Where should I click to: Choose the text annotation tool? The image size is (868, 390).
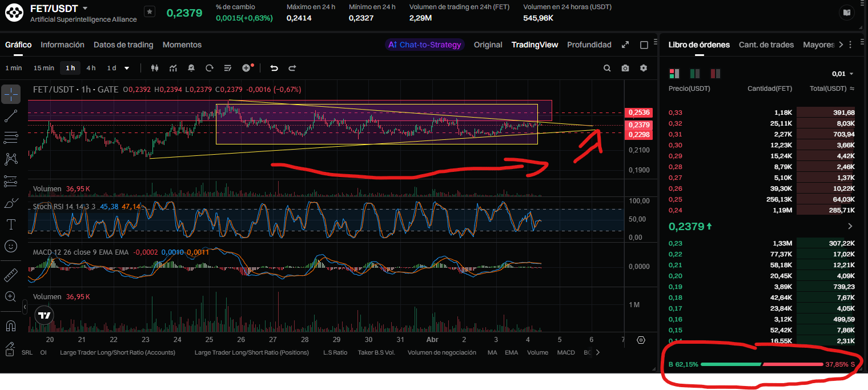[10, 224]
